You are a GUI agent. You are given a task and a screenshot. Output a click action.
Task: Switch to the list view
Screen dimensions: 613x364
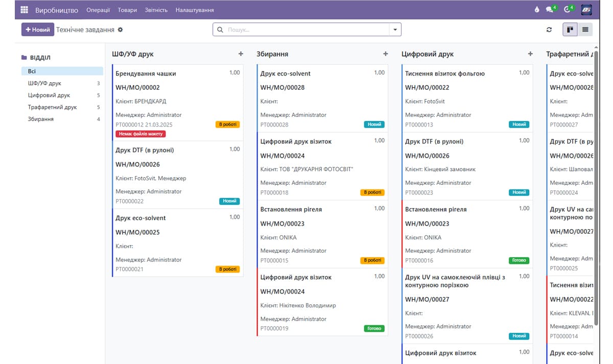point(585,30)
